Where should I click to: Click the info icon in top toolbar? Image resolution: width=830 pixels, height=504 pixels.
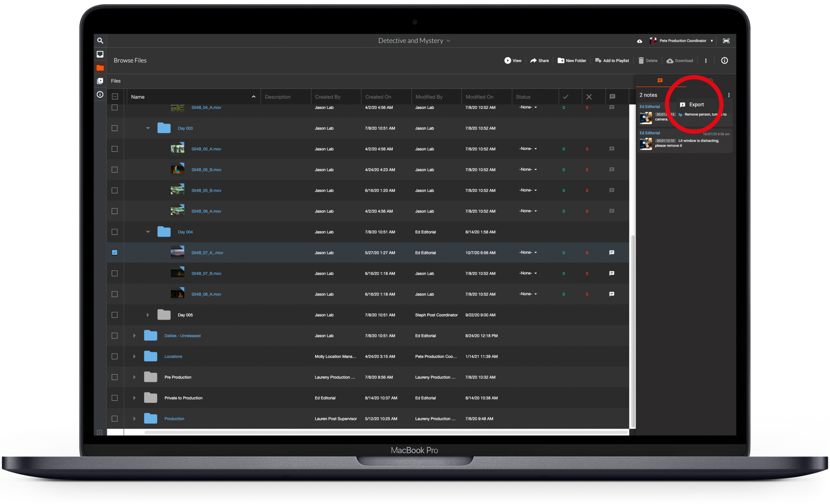click(x=724, y=60)
